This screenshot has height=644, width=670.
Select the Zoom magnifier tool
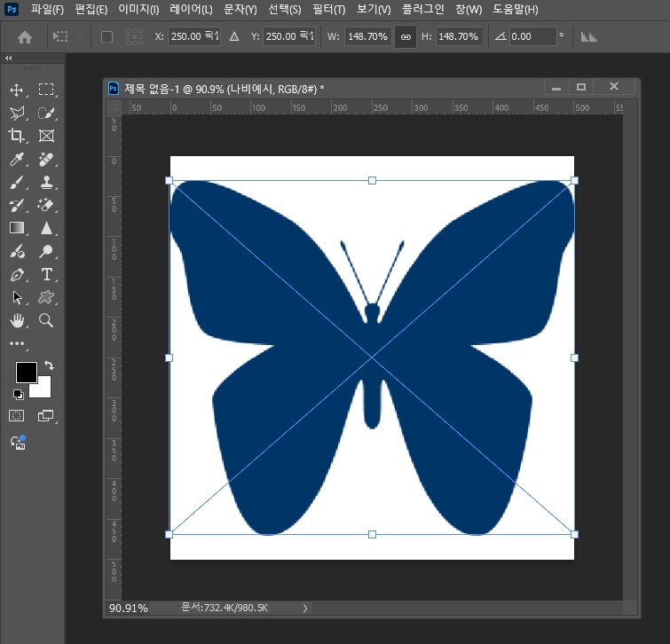(x=46, y=320)
